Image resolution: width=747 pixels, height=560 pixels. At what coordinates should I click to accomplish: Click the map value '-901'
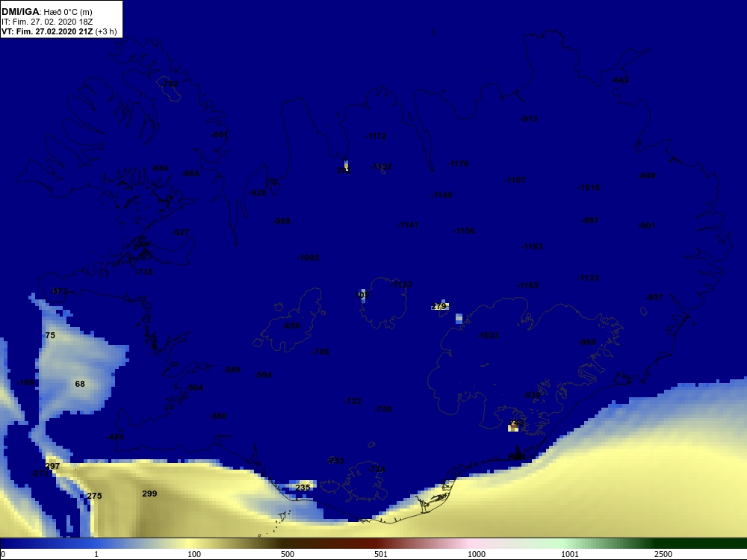647,225
